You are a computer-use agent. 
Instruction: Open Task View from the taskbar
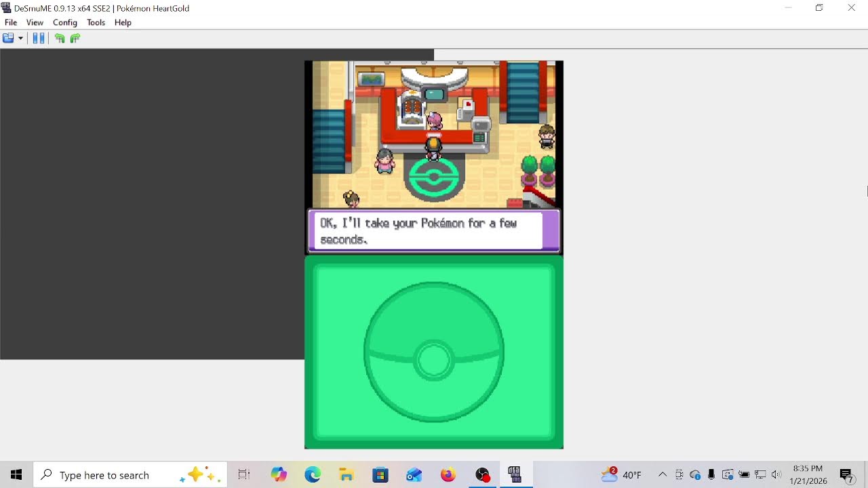[244, 475]
